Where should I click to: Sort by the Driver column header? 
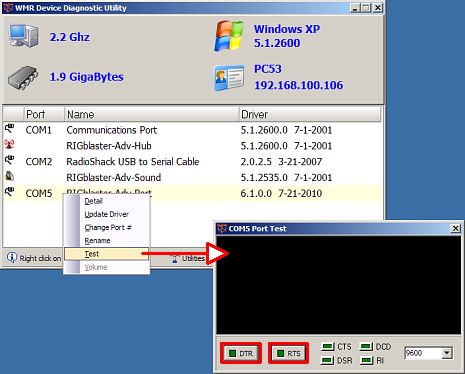click(310, 114)
